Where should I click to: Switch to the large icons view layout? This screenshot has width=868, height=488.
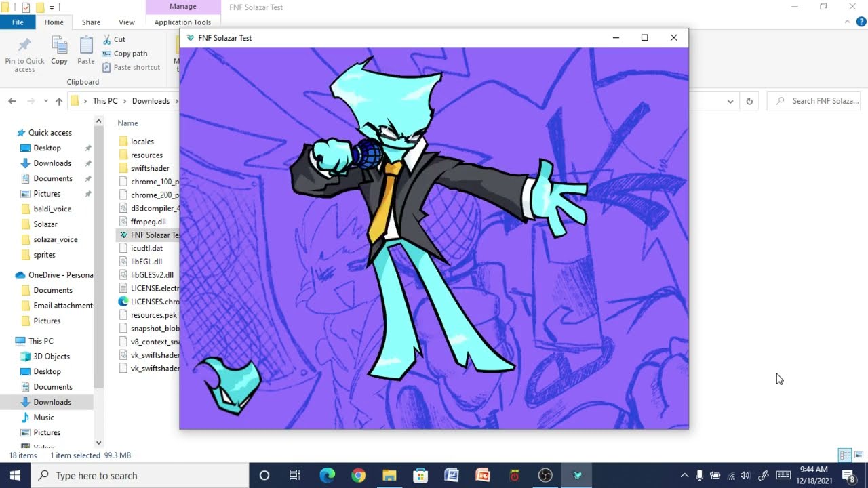(x=859, y=455)
